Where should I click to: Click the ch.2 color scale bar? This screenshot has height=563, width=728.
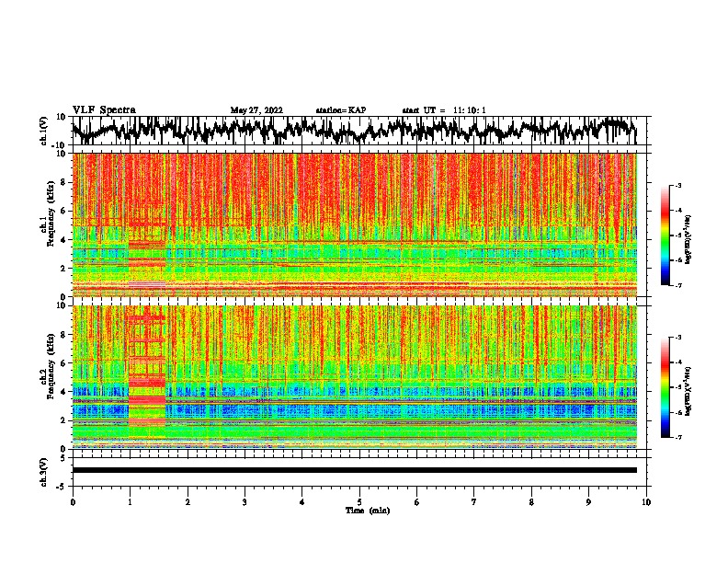665,387
